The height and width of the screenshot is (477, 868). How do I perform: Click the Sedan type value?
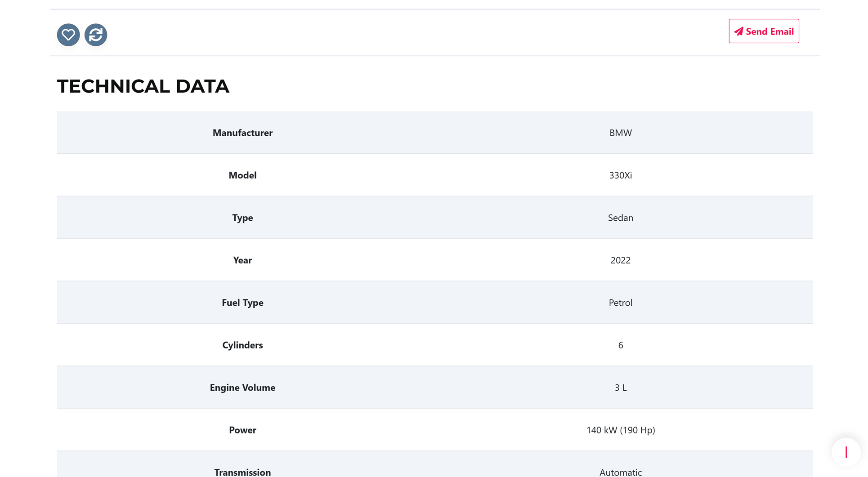pos(620,218)
